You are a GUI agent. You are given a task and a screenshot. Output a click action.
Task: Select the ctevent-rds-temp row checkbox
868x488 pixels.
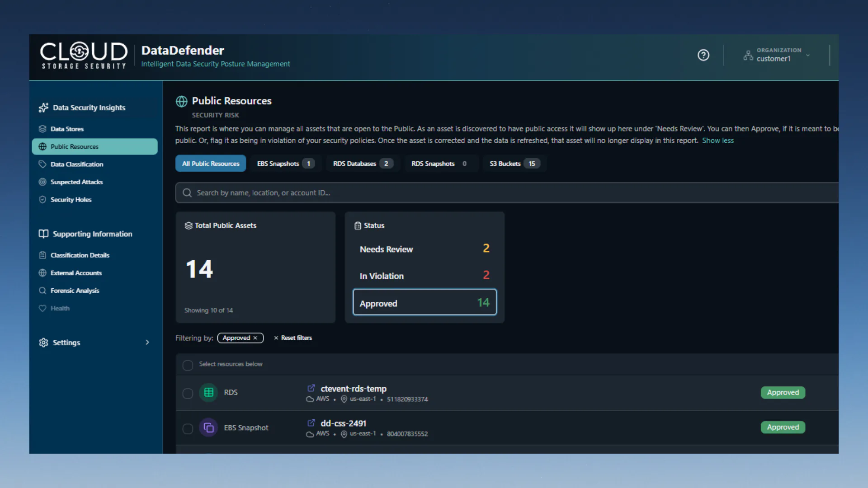(x=188, y=394)
